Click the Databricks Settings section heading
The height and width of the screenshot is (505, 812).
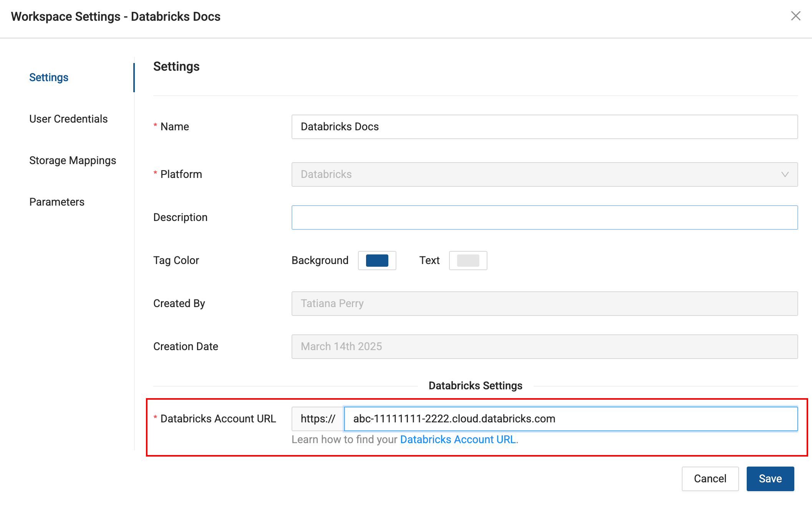click(476, 385)
